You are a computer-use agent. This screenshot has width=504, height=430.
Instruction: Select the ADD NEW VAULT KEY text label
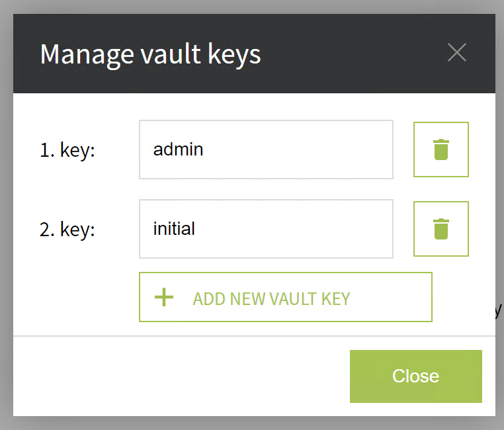[271, 298]
